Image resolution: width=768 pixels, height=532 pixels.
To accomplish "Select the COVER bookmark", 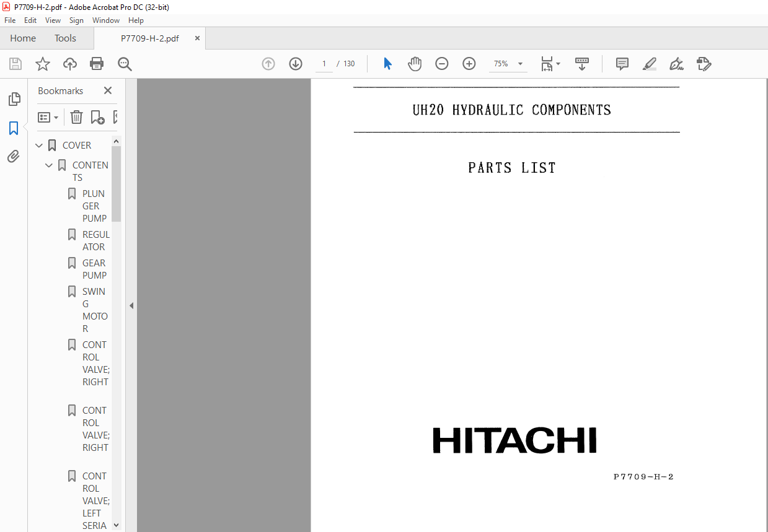I will [77, 146].
